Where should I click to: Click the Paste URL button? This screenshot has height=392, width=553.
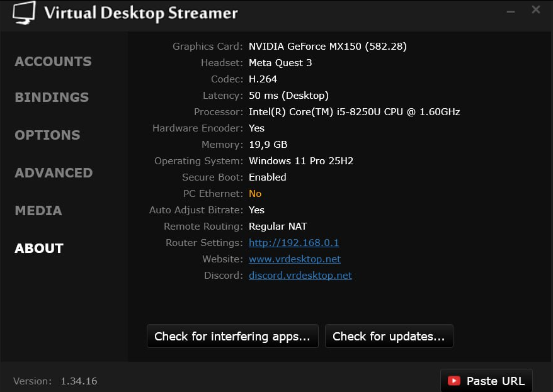(486, 381)
